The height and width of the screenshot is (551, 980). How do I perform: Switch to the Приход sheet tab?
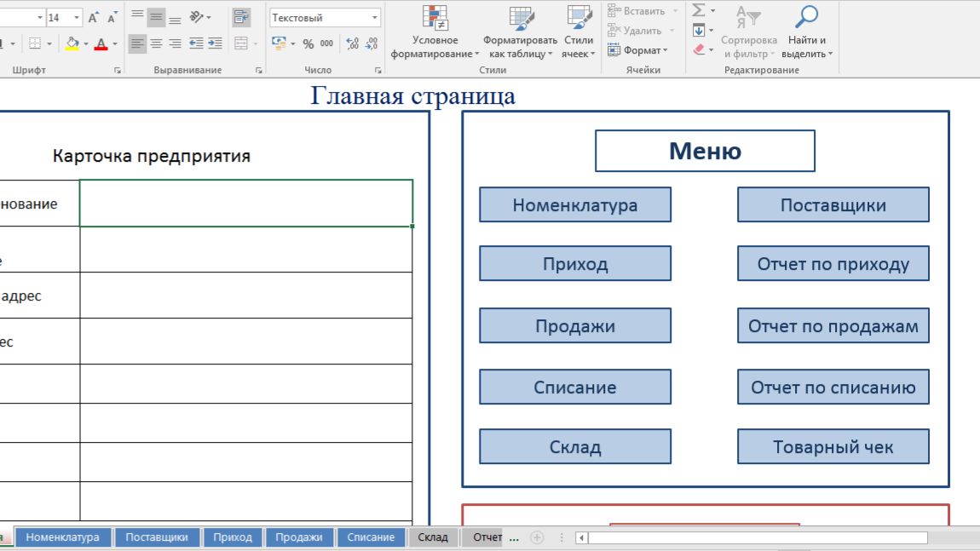tap(233, 537)
